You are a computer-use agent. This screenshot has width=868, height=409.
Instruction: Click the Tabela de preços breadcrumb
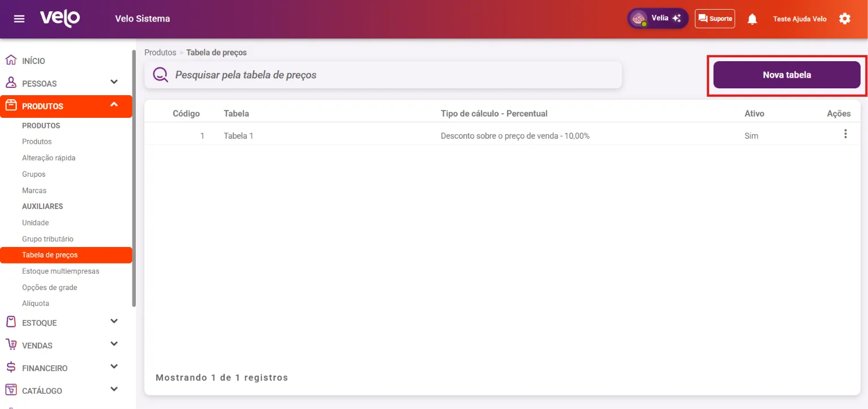pos(216,52)
